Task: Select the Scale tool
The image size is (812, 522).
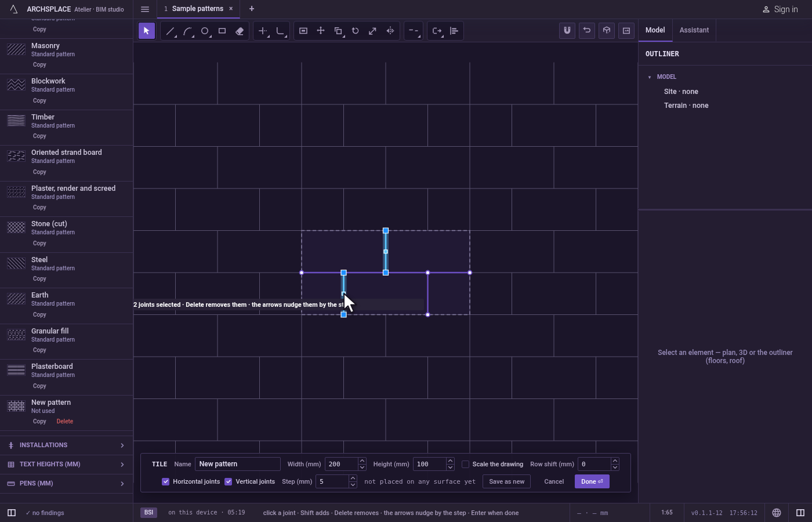Action: [373, 31]
